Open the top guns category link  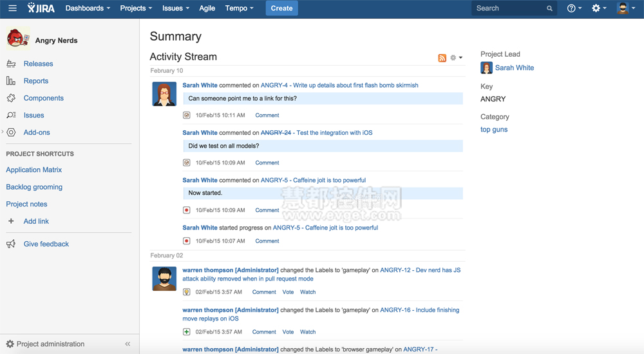[494, 130]
